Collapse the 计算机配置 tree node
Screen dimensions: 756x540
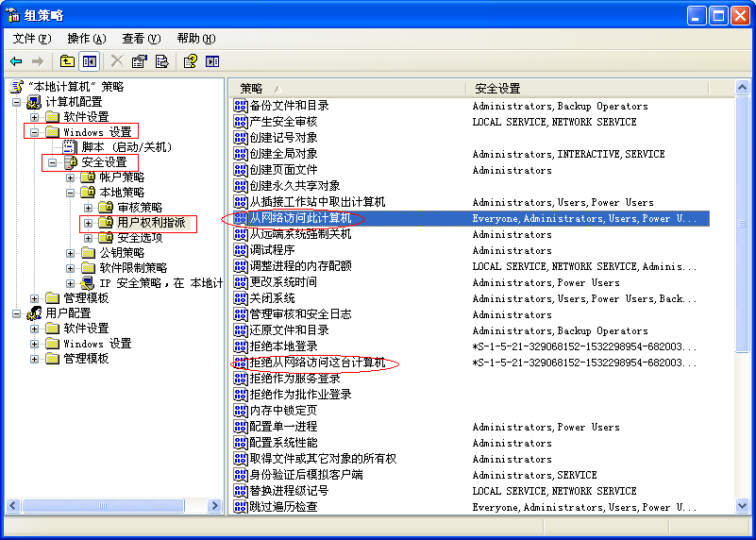(x=18, y=102)
